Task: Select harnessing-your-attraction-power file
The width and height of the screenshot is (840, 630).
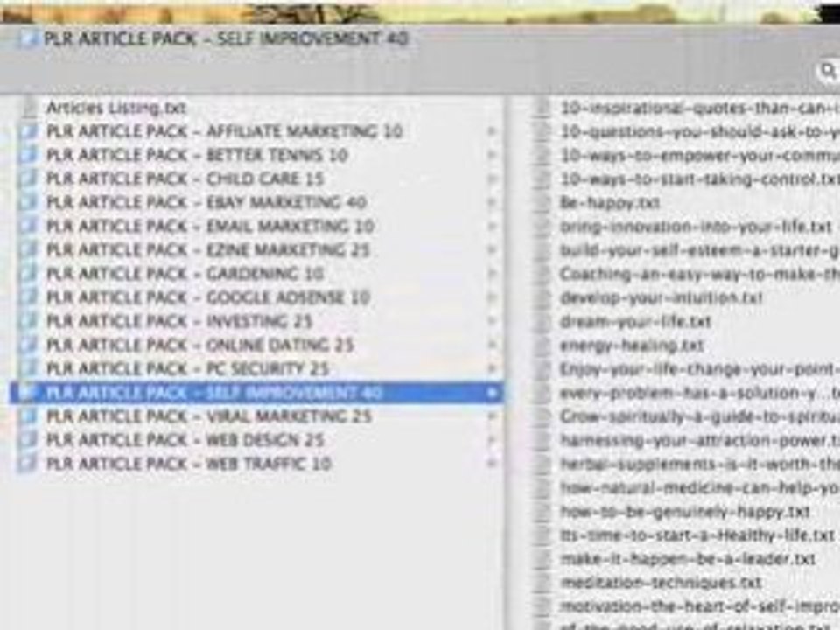Action: pyautogui.click(x=700, y=440)
